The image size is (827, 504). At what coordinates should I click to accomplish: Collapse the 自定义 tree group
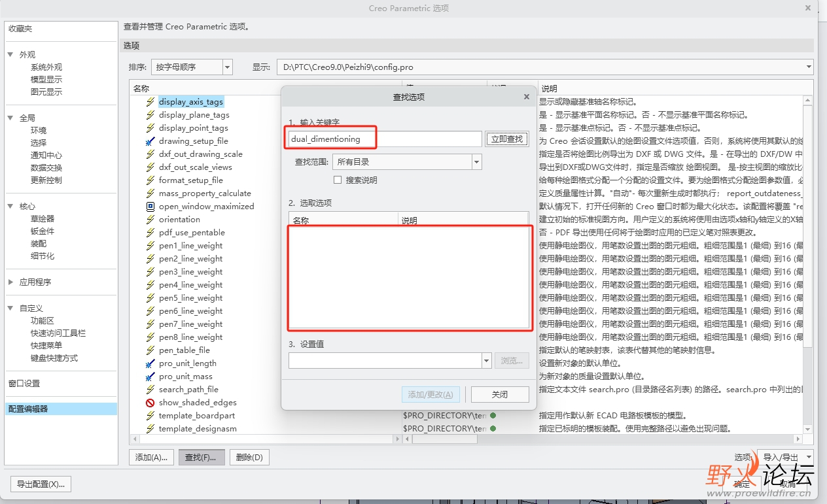(x=11, y=308)
